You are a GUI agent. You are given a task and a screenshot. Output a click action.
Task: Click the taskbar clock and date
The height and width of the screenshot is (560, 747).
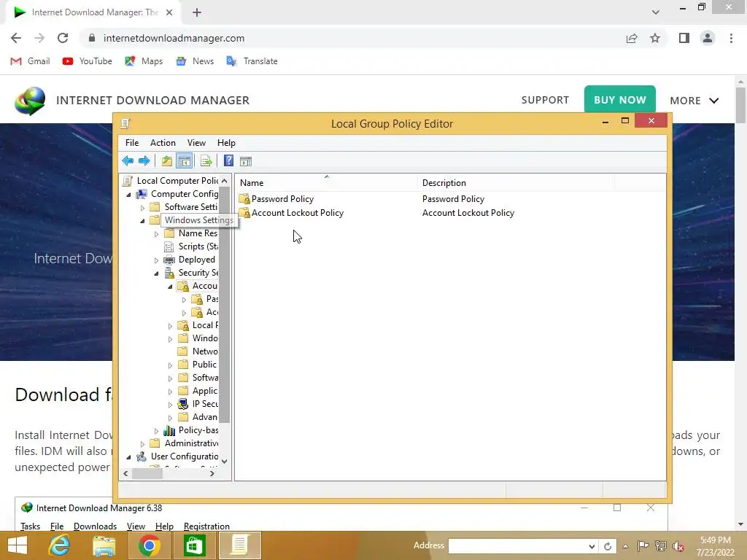tap(715, 546)
